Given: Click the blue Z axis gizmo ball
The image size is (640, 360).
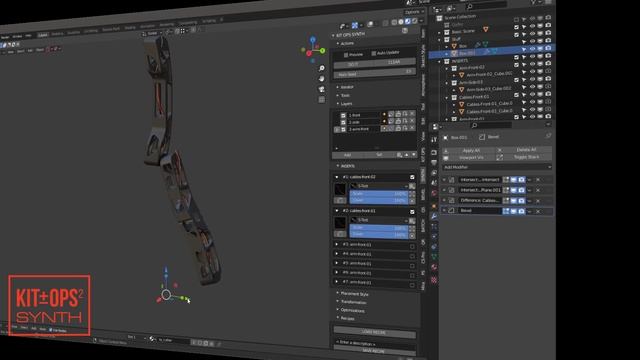Looking at the screenshot, I should point(313,40).
